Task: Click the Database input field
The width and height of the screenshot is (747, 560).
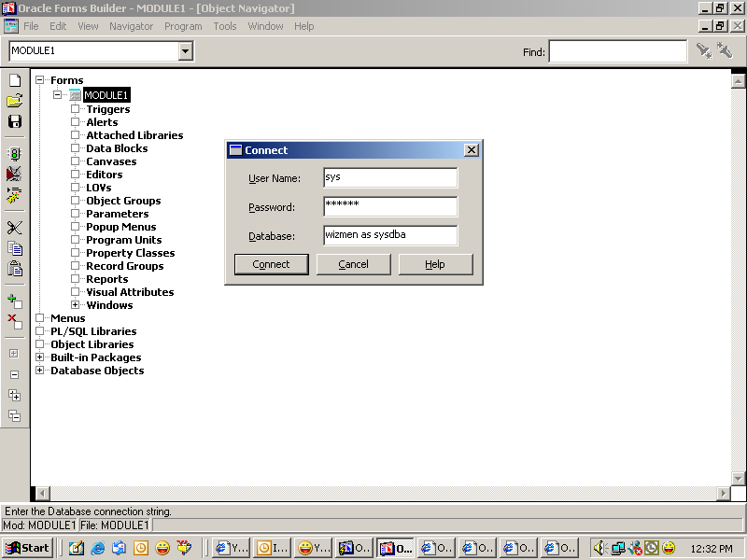Action: (x=390, y=235)
